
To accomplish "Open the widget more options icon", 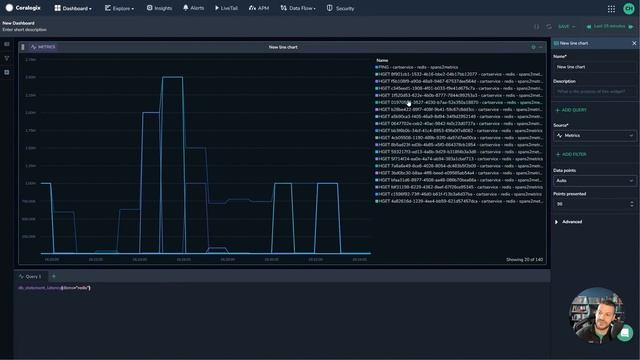I will click(541, 47).
